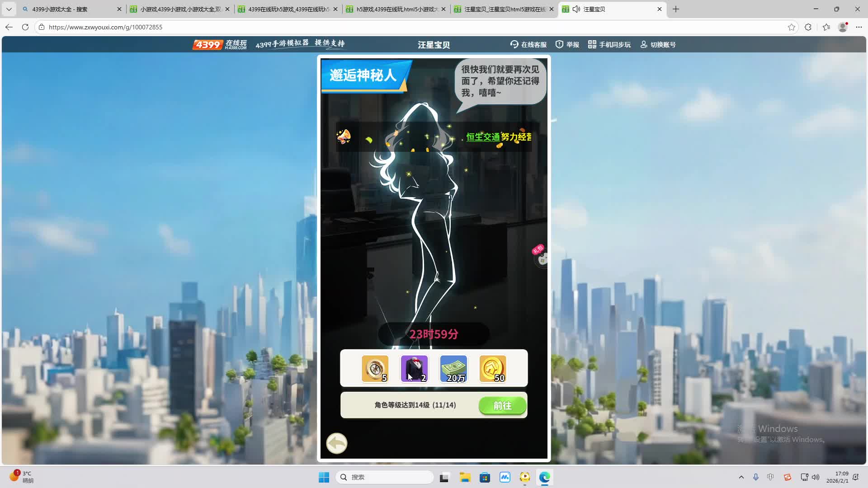Image resolution: width=868 pixels, height=488 pixels.
Task: Click the compass reward icon
Action: point(375,369)
